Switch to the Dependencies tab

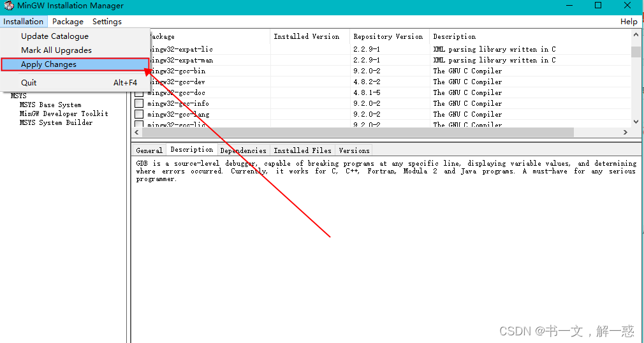tap(243, 150)
